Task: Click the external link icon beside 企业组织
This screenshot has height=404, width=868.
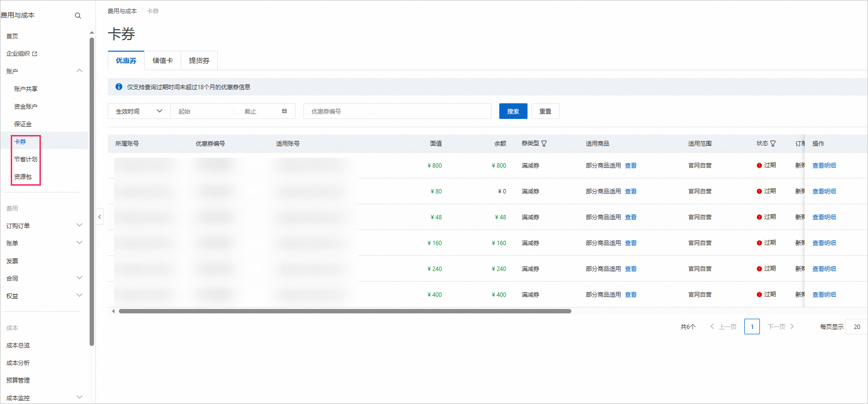Action: pyautogui.click(x=35, y=54)
